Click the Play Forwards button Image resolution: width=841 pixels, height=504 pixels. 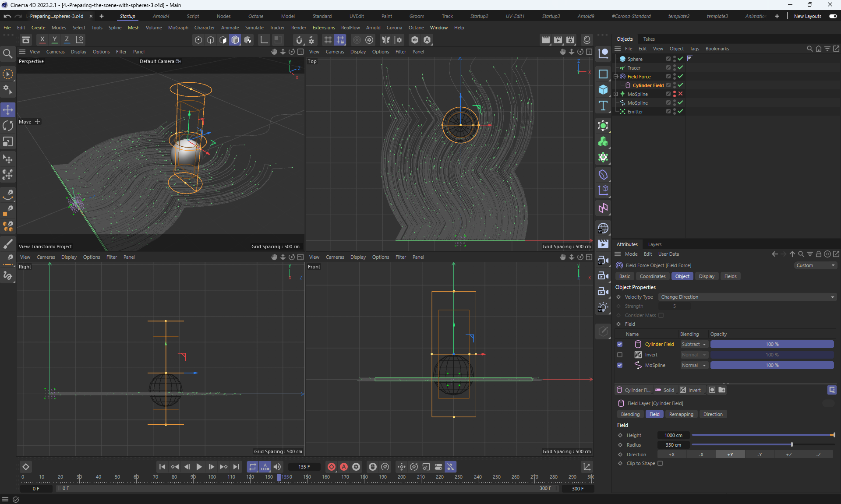(x=199, y=467)
